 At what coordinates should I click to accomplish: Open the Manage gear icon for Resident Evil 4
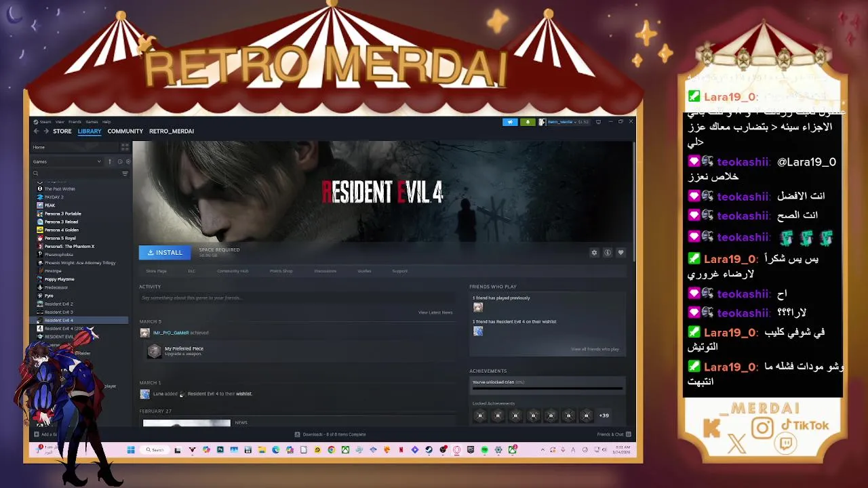[594, 253]
